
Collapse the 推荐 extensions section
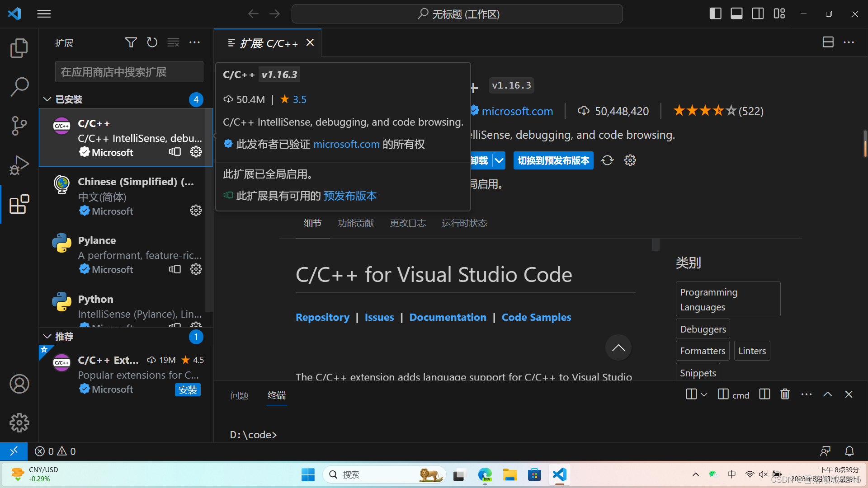(47, 336)
